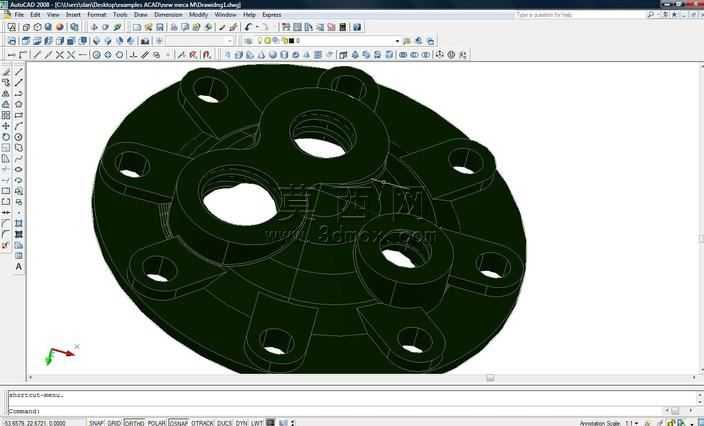Choose the Center object snap icon
704x426 pixels.
97,55
